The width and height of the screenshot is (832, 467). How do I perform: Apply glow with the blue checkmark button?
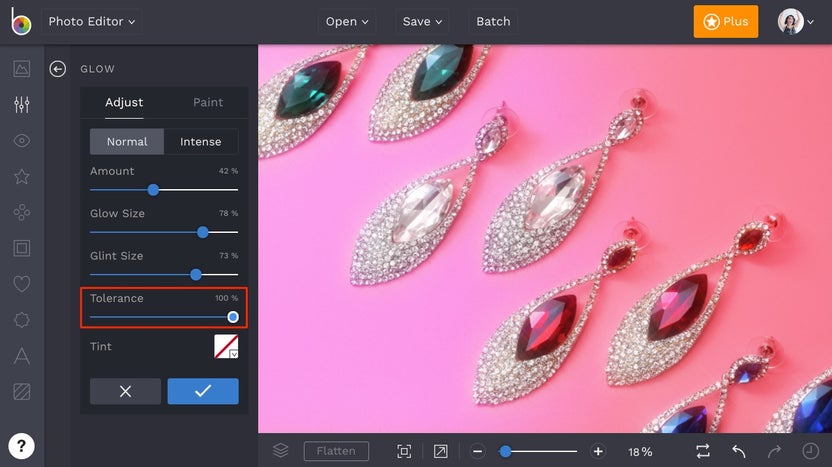click(203, 391)
